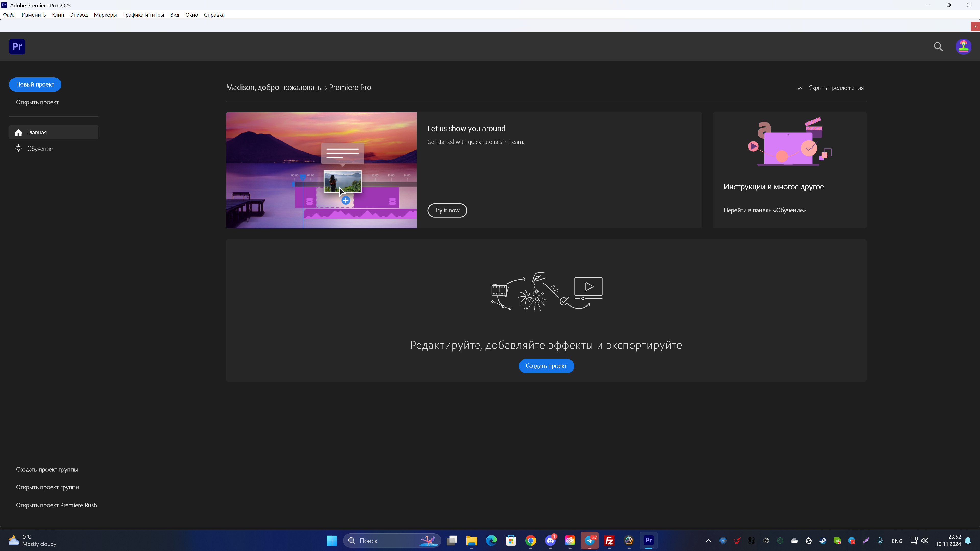Open the user profile avatar
The image size is (980, 551).
963,46
